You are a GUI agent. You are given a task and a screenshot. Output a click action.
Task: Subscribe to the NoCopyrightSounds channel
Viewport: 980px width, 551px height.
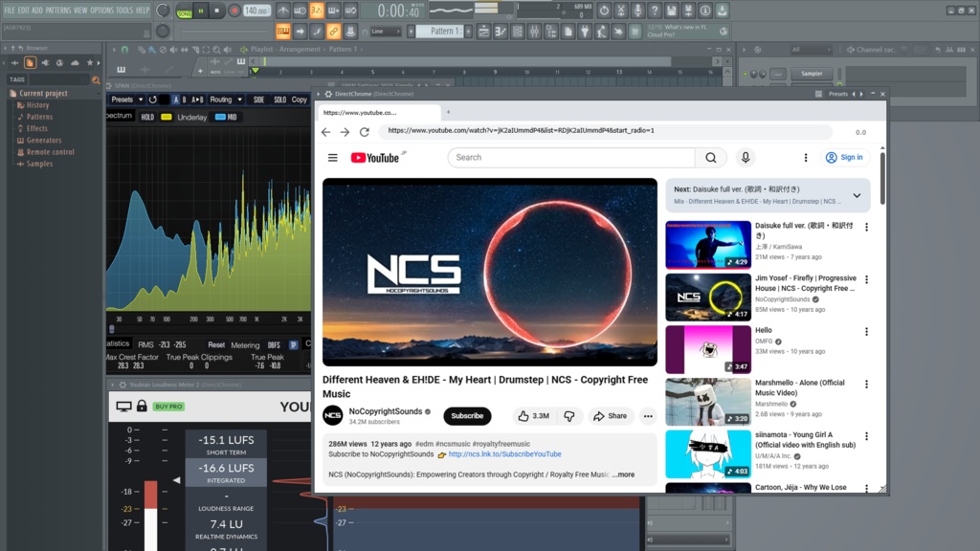tap(467, 416)
